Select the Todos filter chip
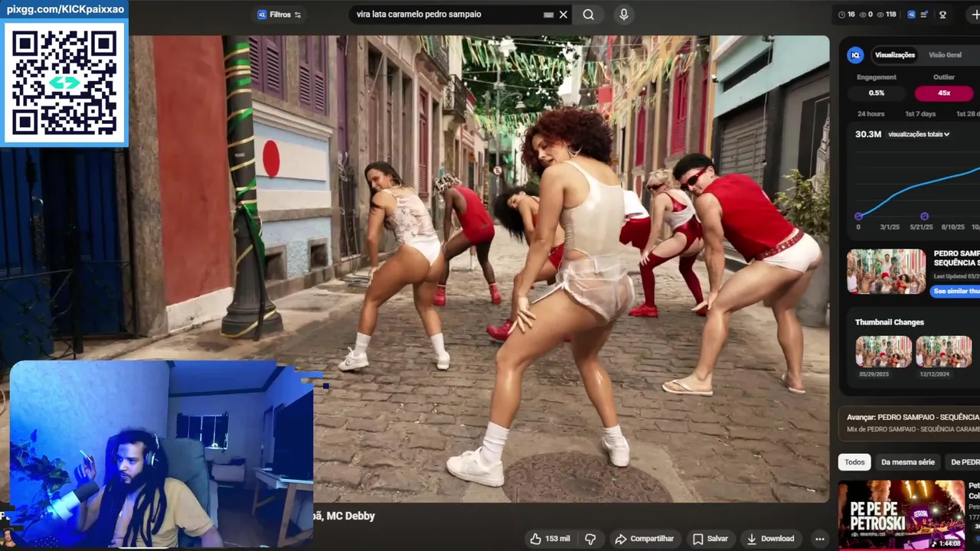This screenshot has width=980, height=551. click(x=854, y=462)
